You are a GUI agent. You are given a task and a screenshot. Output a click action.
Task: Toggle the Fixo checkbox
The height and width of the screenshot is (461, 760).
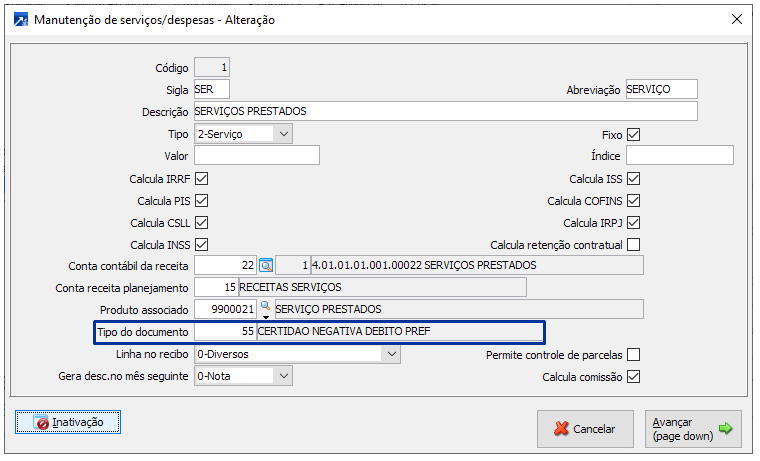pos(633,135)
